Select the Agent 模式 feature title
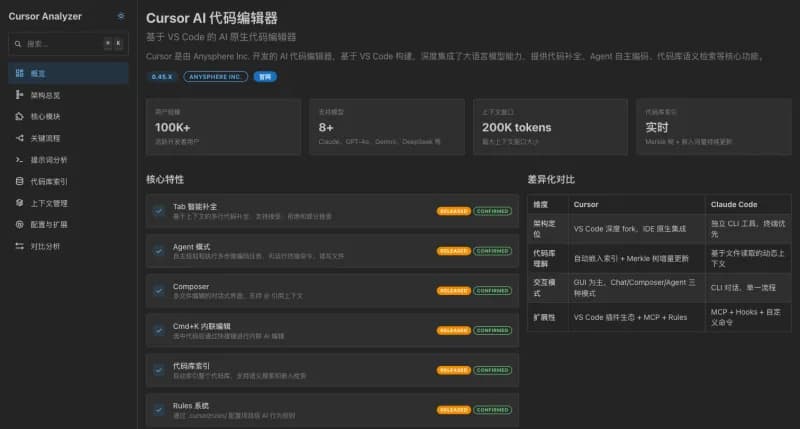The image size is (800, 429). tap(191, 247)
